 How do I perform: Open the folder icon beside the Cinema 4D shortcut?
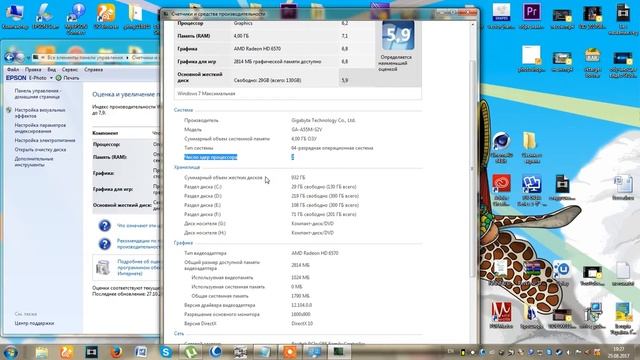pos(531,147)
